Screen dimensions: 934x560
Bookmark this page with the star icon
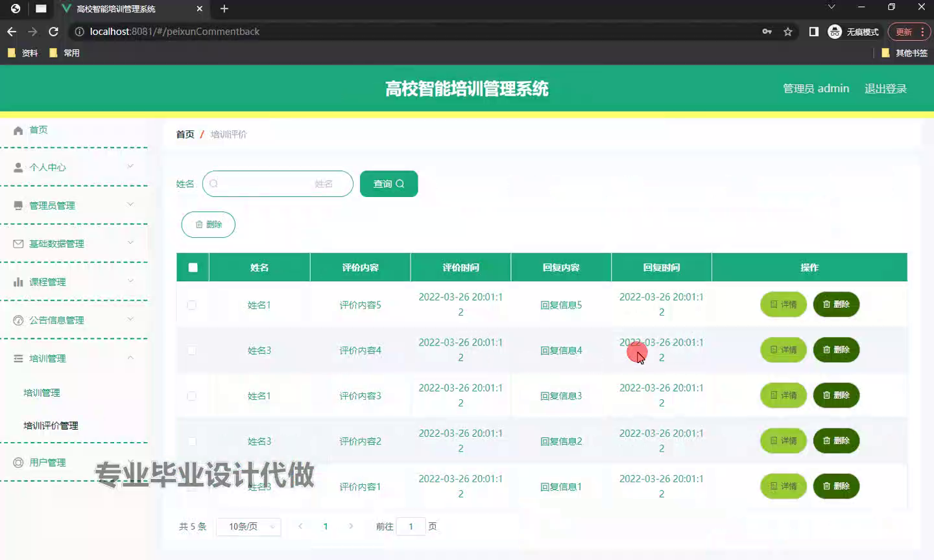pyautogui.click(x=788, y=31)
